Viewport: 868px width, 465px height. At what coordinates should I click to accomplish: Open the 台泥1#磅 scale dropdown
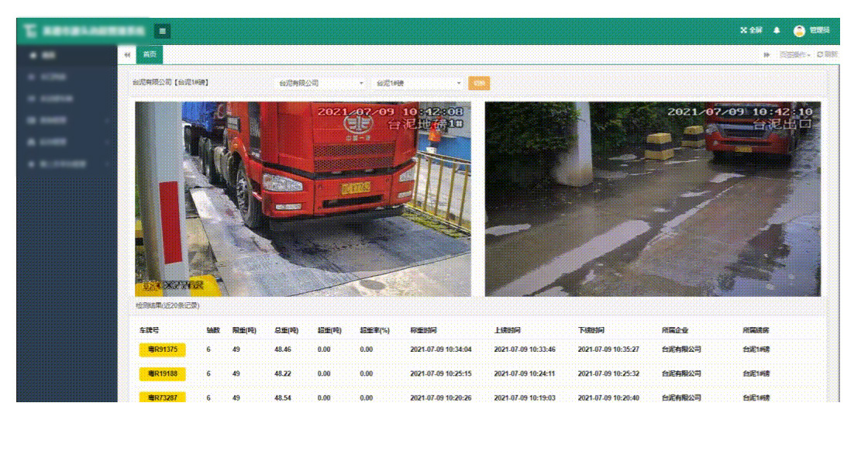tap(418, 84)
